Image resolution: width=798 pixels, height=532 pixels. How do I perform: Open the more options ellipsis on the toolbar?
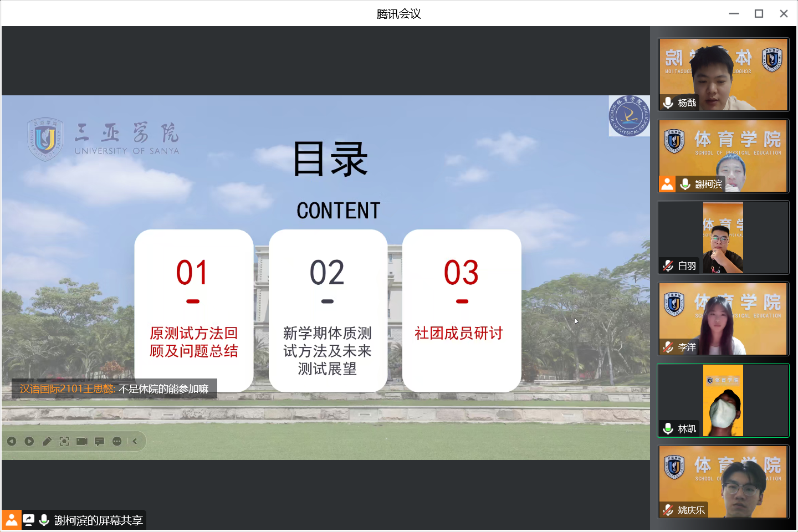click(x=117, y=441)
